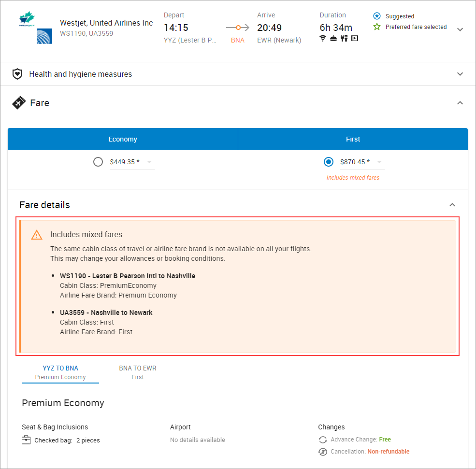Select the First $870.45 fare radio button
The image size is (476, 469).
[329, 162]
